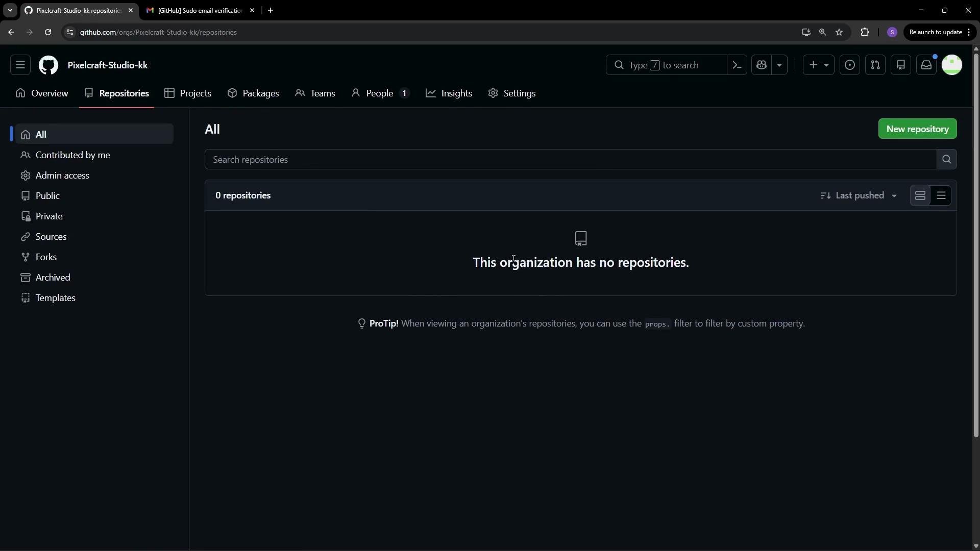Open the global navigation hamburger menu
Image resolution: width=980 pixels, height=551 pixels.
(x=20, y=65)
